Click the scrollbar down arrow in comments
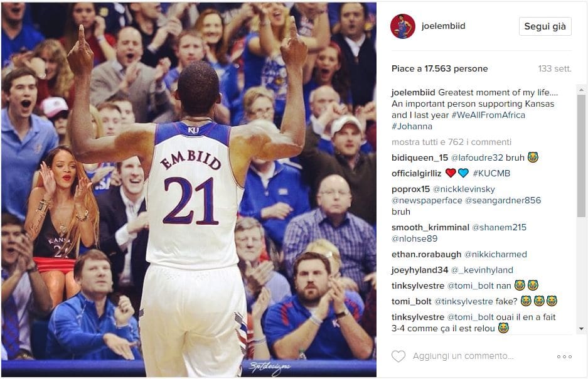588x379 pixels. [581, 329]
